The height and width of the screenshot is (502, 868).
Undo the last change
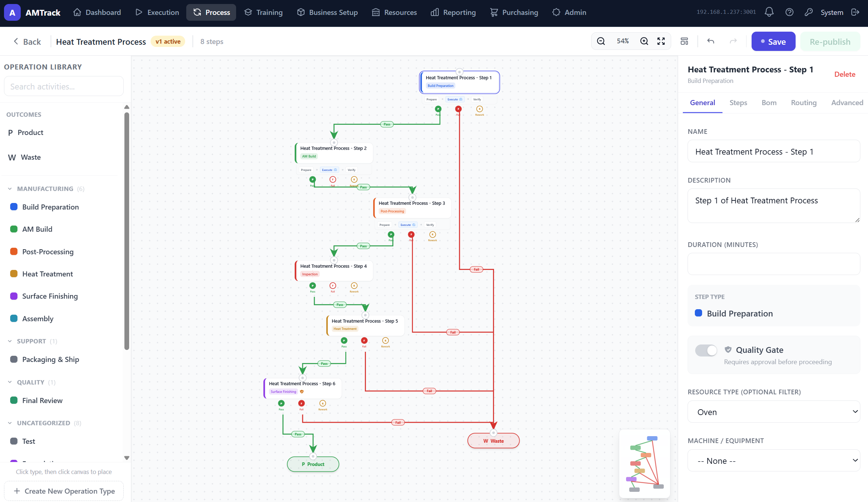coord(711,41)
